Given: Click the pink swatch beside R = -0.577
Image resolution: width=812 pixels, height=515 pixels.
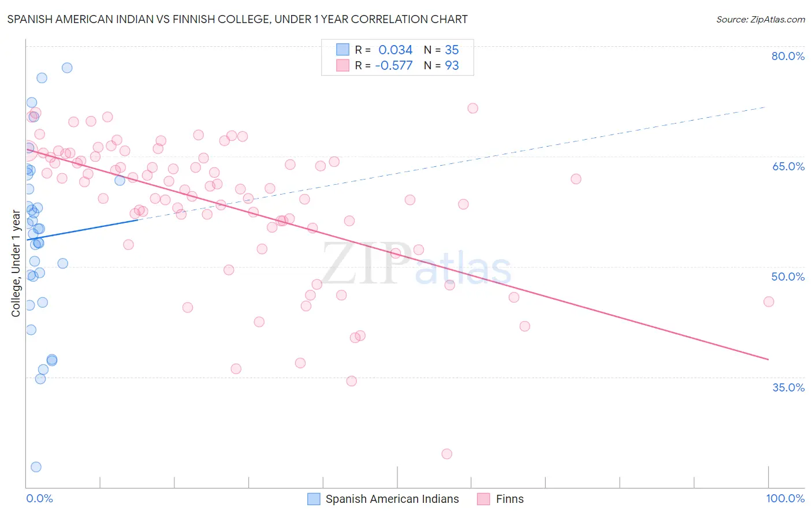Looking at the screenshot, I should [x=343, y=65].
